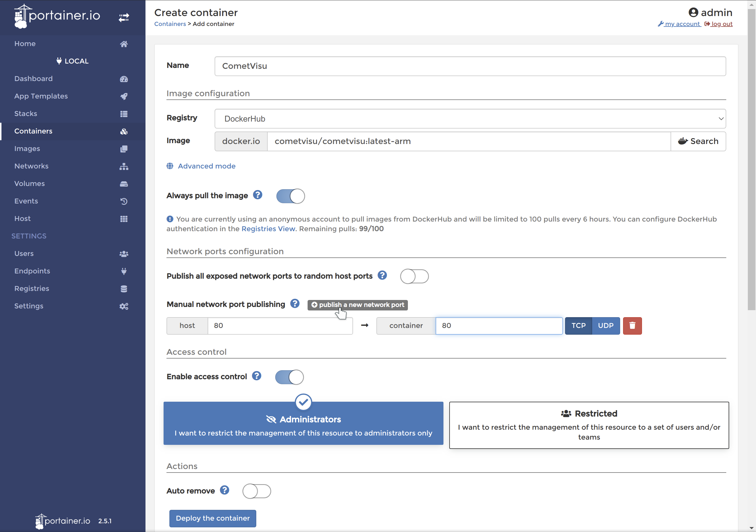Image resolution: width=756 pixels, height=532 pixels.
Task: Open the Containers breadcrumb link
Action: coord(170,24)
